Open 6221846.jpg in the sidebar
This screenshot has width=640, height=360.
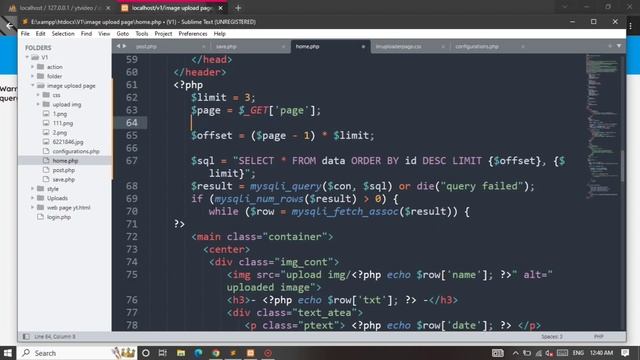point(68,142)
